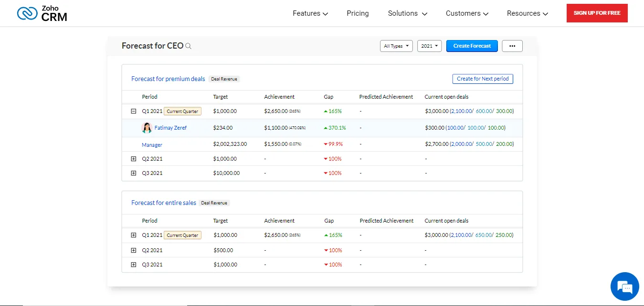Click Deal Revenue tag on premium deals
Viewport: 644px width, 306px height.
pyautogui.click(x=224, y=79)
